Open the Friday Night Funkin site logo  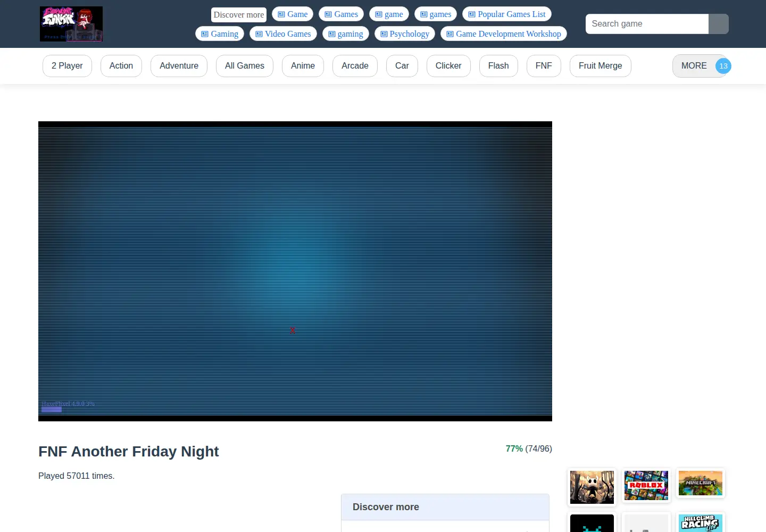(71, 24)
